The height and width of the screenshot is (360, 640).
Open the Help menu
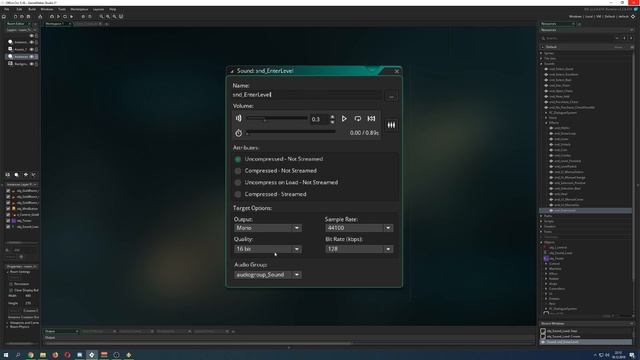click(113, 9)
